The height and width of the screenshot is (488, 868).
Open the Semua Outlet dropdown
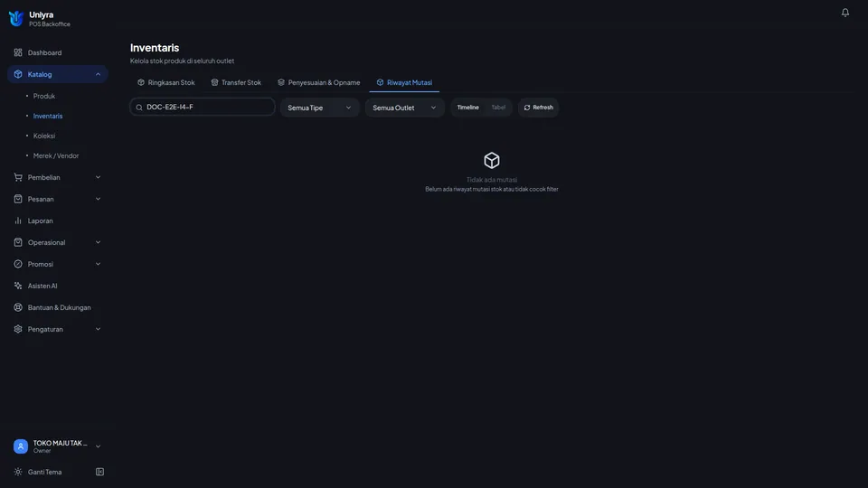[404, 108]
